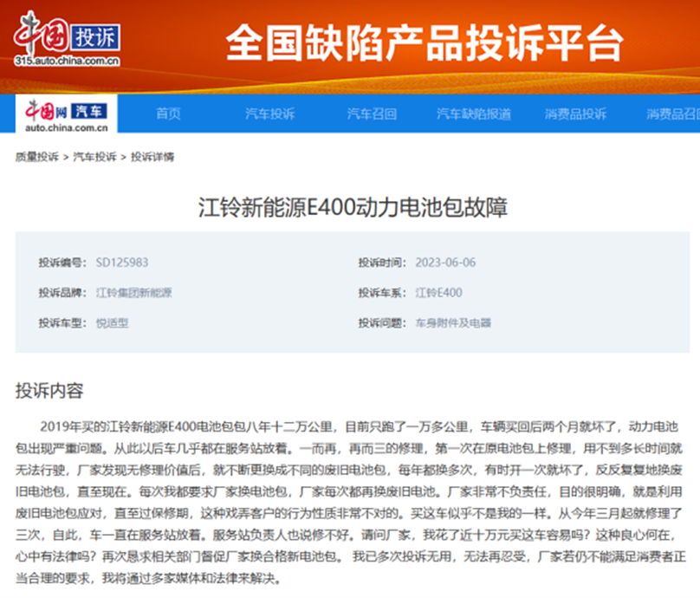The height and width of the screenshot is (598, 700).
Task: Click the model value 悦适型
Action: [112, 323]
